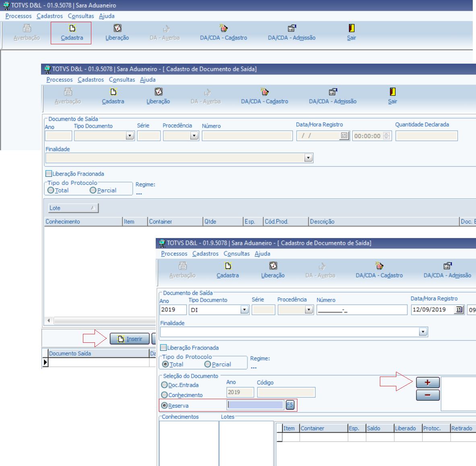Select Total protocol type in front window

click(x=165, y=364)
